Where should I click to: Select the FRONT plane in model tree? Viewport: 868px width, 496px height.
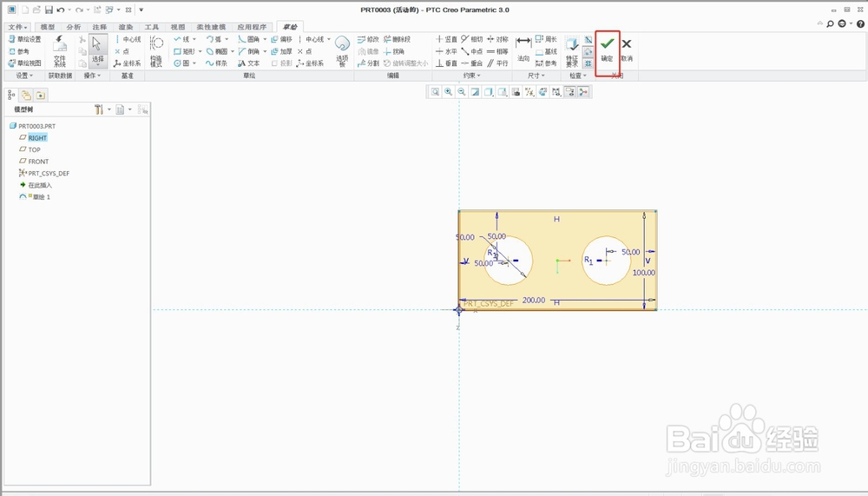[38, 162]
